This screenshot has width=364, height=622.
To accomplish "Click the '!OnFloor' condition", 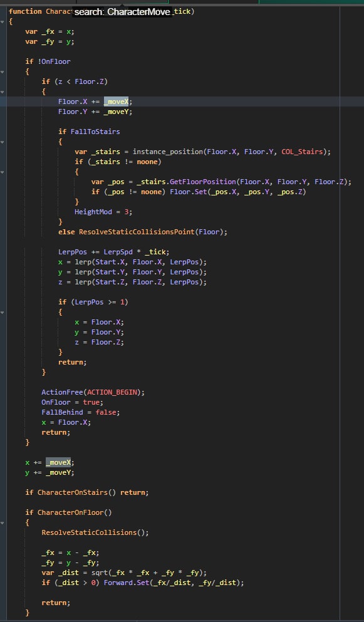I will click(54, 61).
